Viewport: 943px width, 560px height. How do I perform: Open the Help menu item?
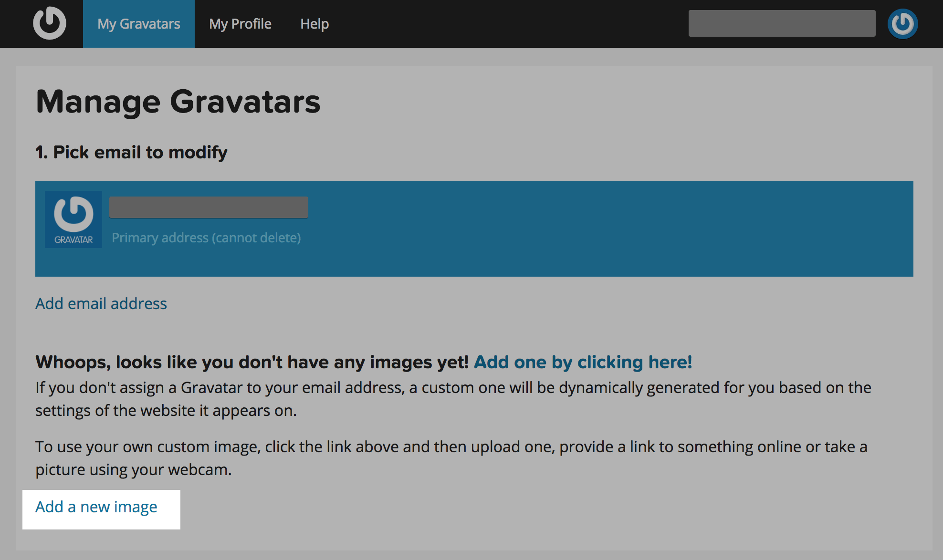coord(314,24)
